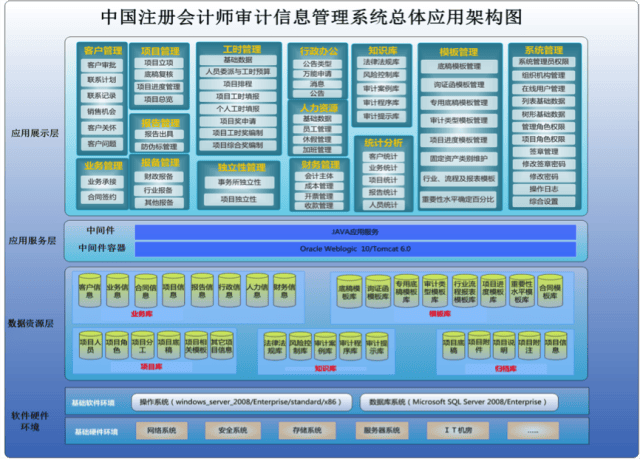The width and height of the screenshot is (640, 459).
Task: Select 会计主体 under 财务管理
Action: (319, 176)
